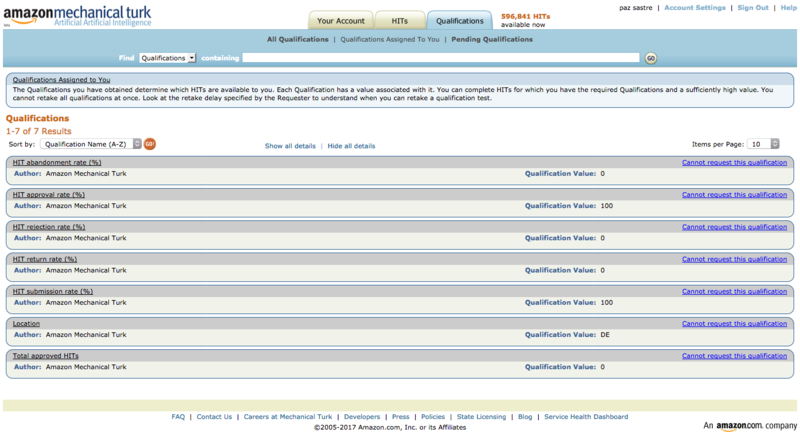
Task: Open the Find Qualifications dropdown
Action: pyautogui.click(x=167, y=58)
